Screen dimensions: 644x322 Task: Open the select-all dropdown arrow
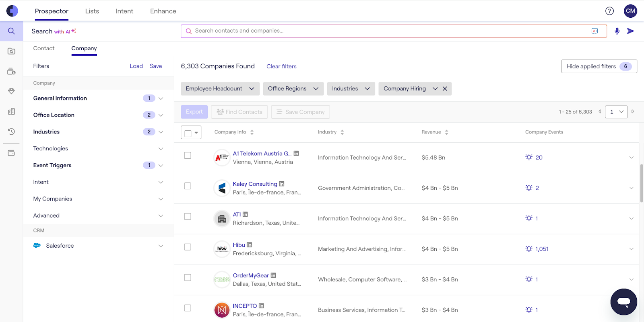coord(196,132)
